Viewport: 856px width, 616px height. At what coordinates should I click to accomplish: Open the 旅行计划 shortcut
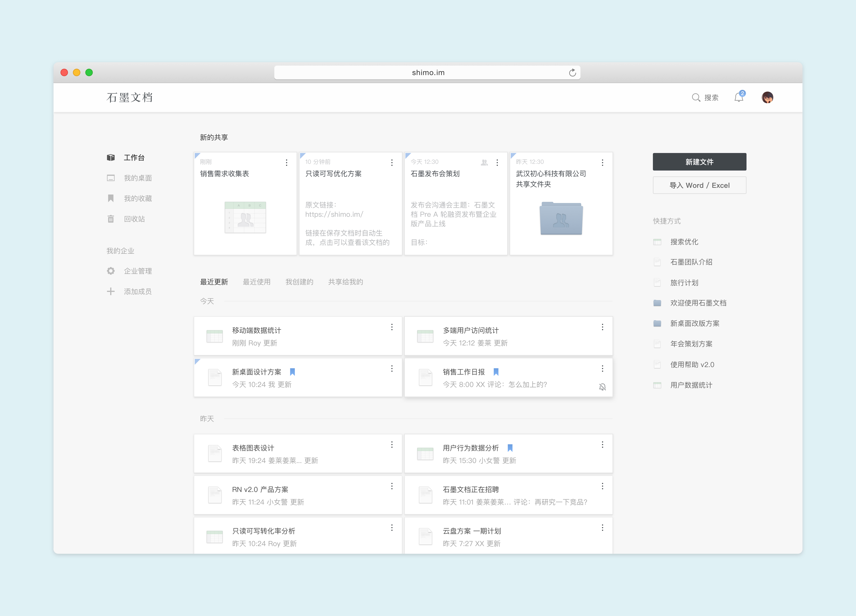coord(684,283)
